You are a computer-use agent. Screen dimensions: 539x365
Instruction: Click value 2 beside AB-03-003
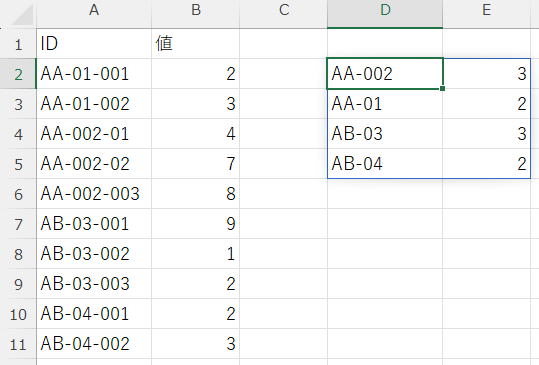pyautogui.click(x=196, y=284)
